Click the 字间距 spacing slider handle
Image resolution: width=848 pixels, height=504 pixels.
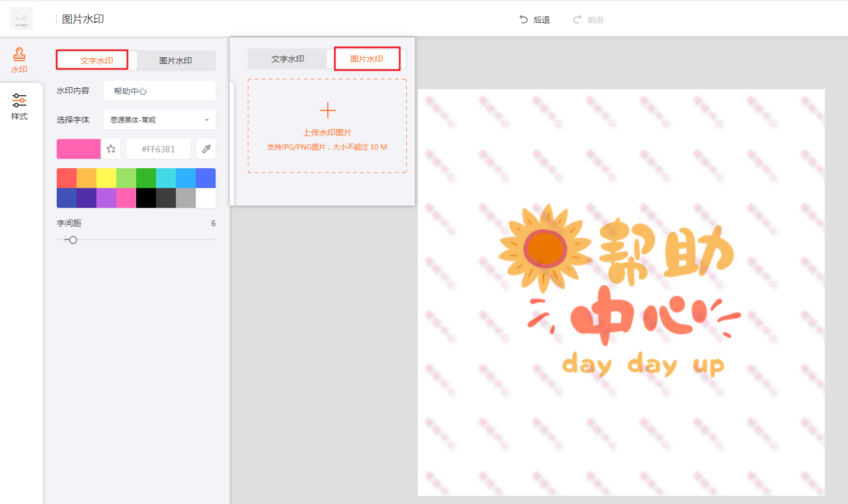[72, 239]
